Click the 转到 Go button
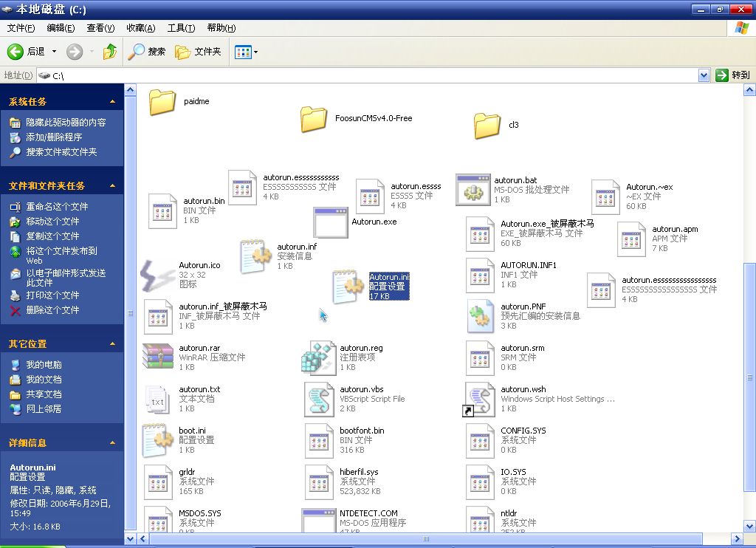The height and width of the screenshot is (548, 756). [733, 75]
